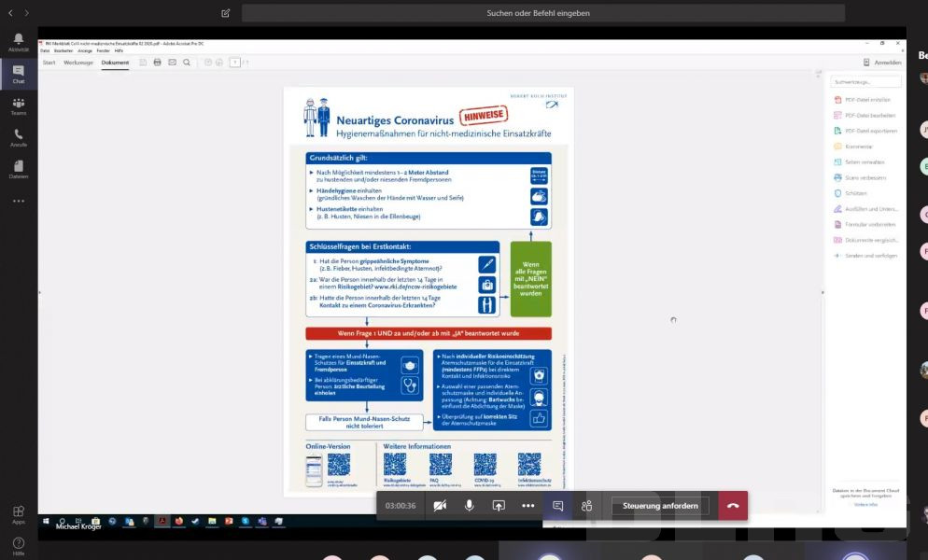The height and width of the screenshot is (560, 928).
Task: Open more actions in meeting controls
Action: click(x=527, y=506)
